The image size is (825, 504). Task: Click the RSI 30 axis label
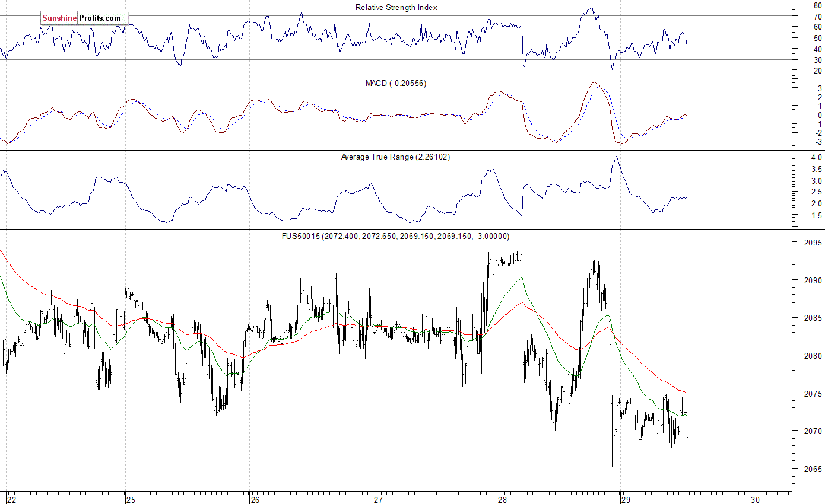click(x=817, y=60)
